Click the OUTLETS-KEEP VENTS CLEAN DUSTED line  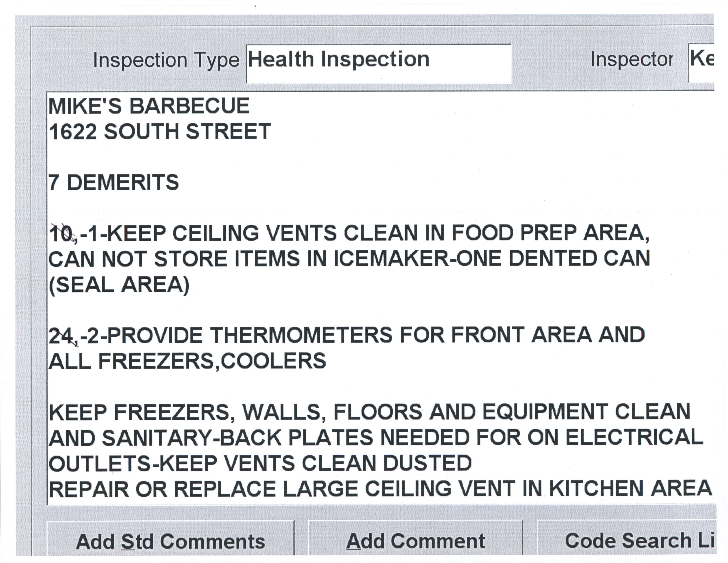point(260,463)
